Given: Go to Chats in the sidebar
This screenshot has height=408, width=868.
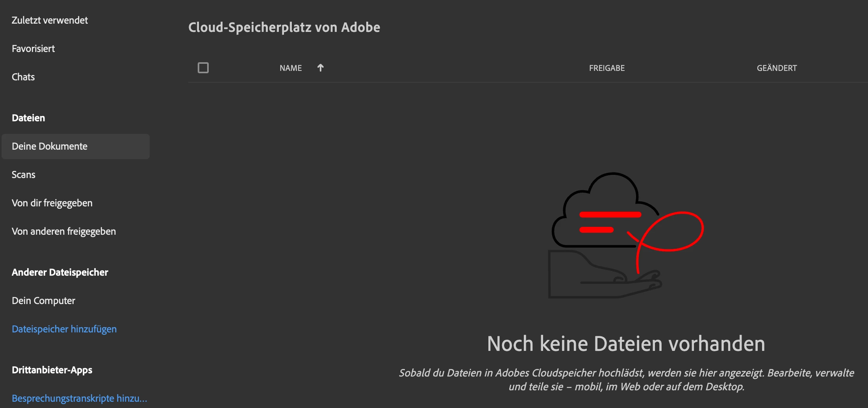Looking at the screenshot, I should [23, 77].
